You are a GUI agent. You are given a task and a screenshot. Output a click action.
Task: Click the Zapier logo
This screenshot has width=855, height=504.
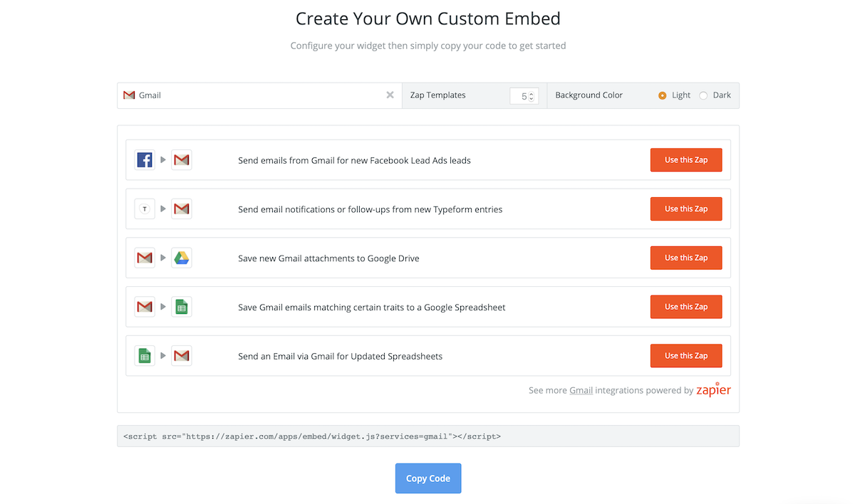[x=713, y=390]
